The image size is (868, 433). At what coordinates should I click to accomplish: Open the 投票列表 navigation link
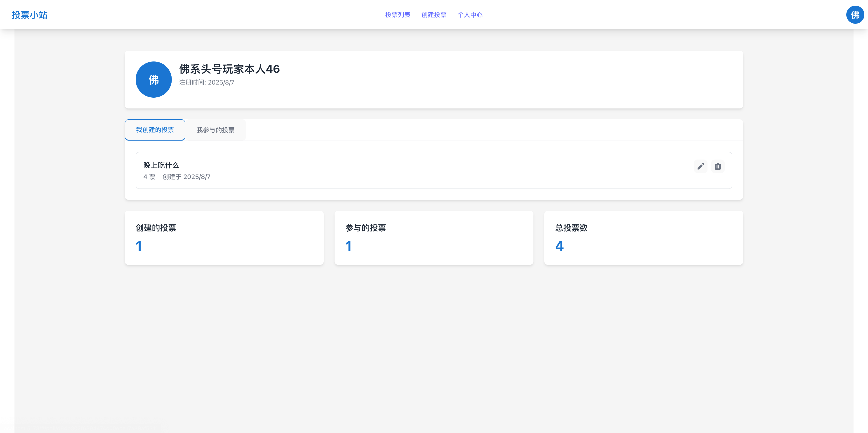[398, 15]
